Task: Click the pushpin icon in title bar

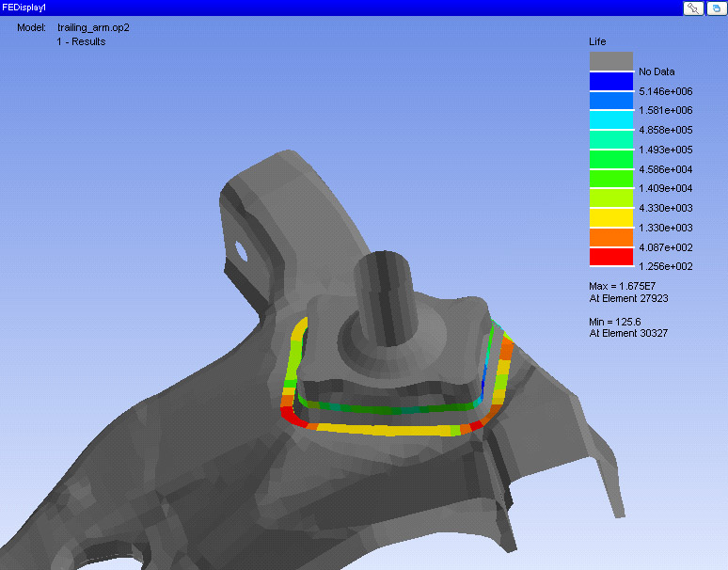Action: coord(693,8)
